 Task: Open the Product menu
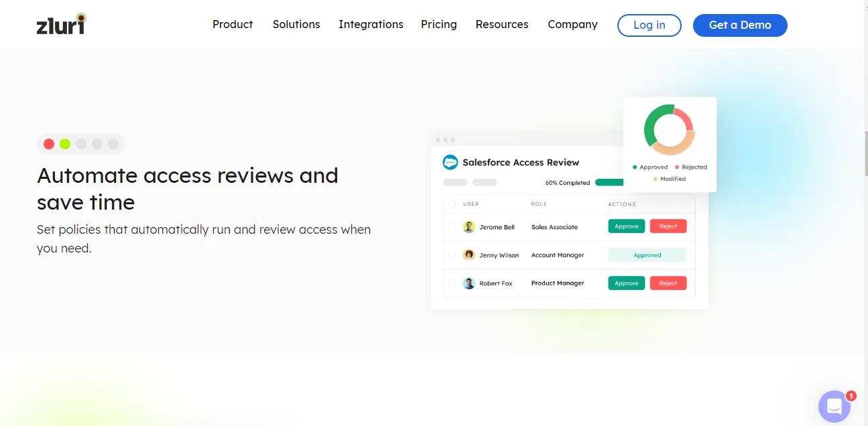point(233,24)
